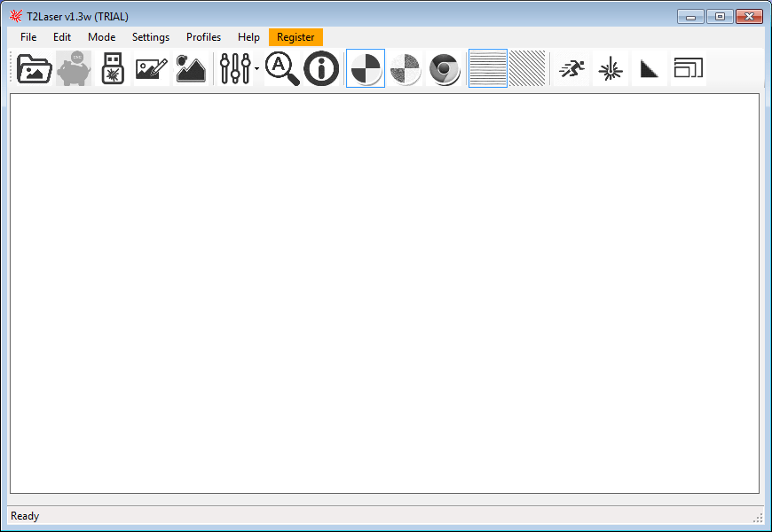
Task: Click the black triangle ramp icon
Action: click(x=650, y=68)
